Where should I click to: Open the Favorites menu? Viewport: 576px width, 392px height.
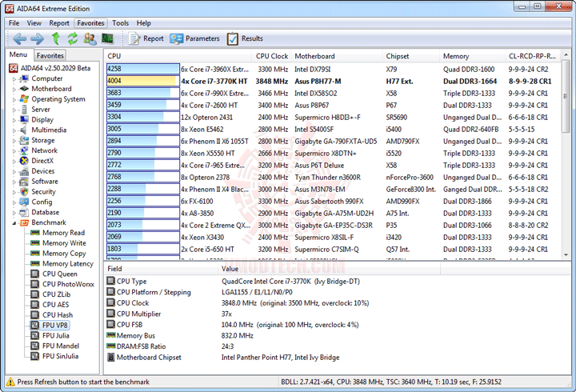tap(90, 23)
